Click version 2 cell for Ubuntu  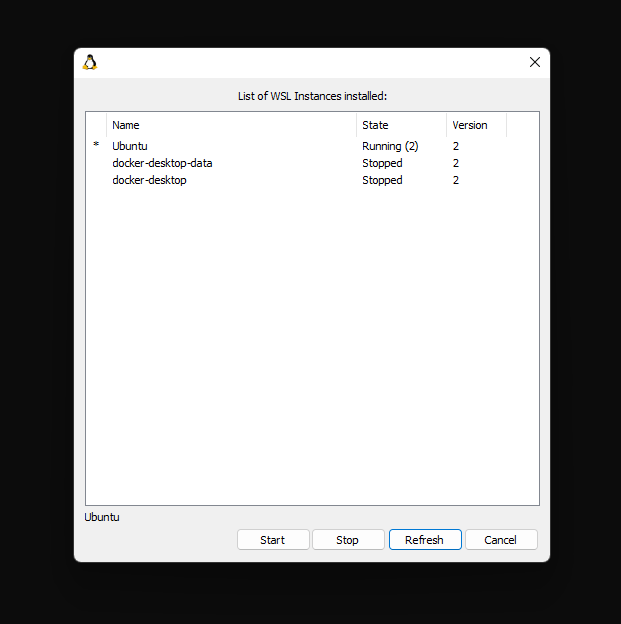point(456,146)
